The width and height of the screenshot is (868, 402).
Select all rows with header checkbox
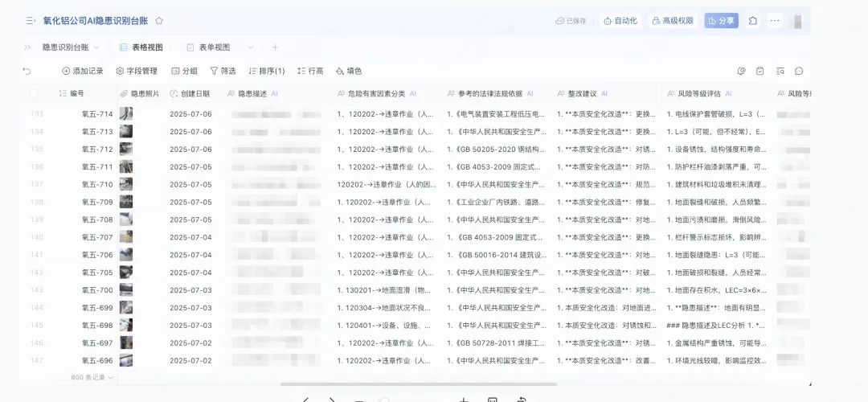35,94
